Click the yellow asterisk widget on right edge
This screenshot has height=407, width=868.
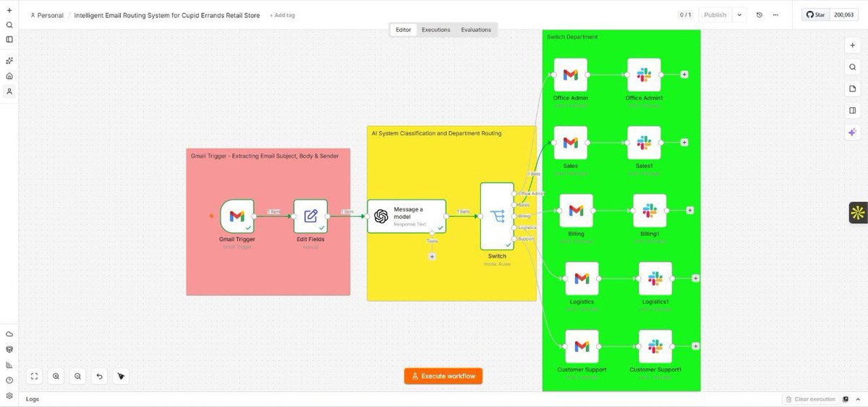tap(858, 212)
